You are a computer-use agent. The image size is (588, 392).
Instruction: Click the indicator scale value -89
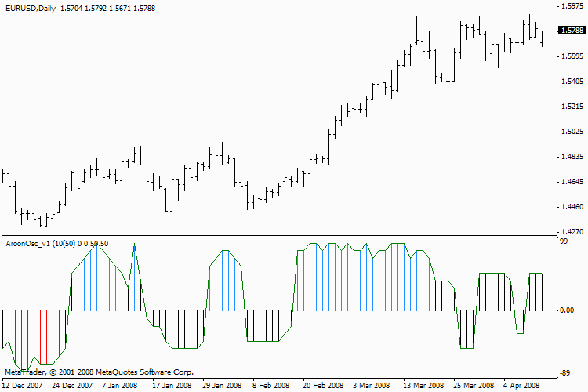click(565, 373)
